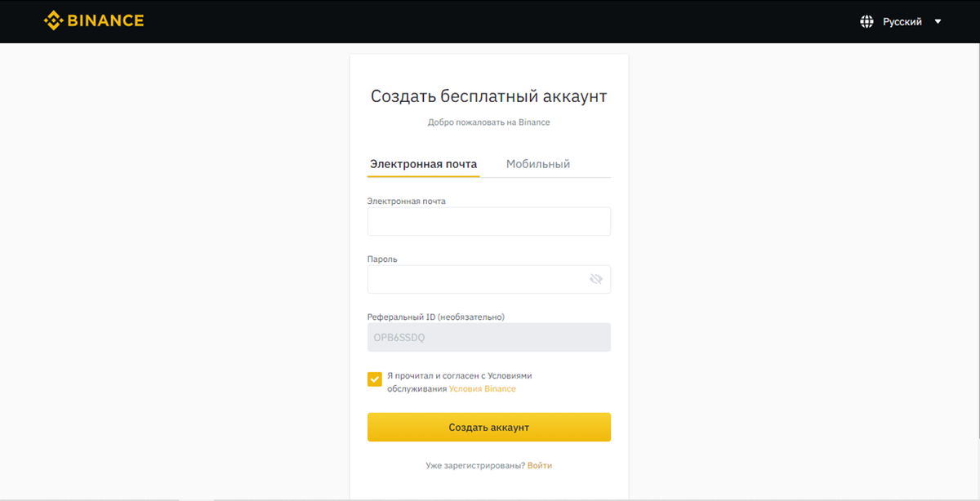
Task: Click the globe language icon
Action: [867, 22]
